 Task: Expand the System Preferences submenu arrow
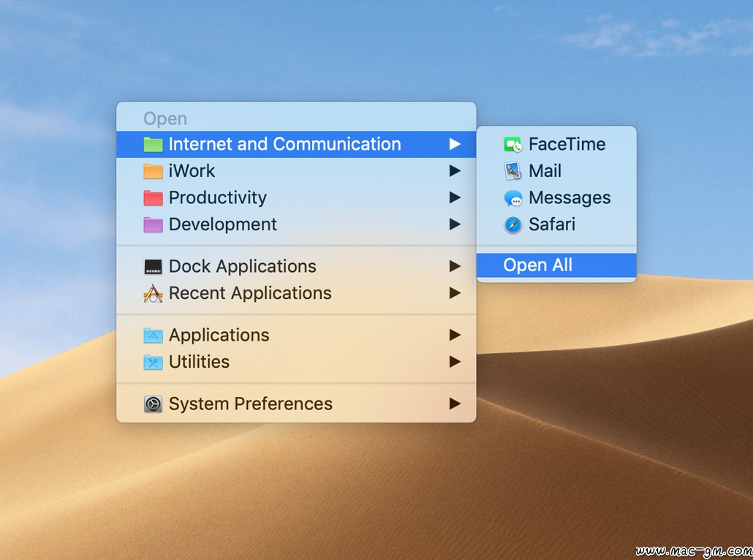455,404
